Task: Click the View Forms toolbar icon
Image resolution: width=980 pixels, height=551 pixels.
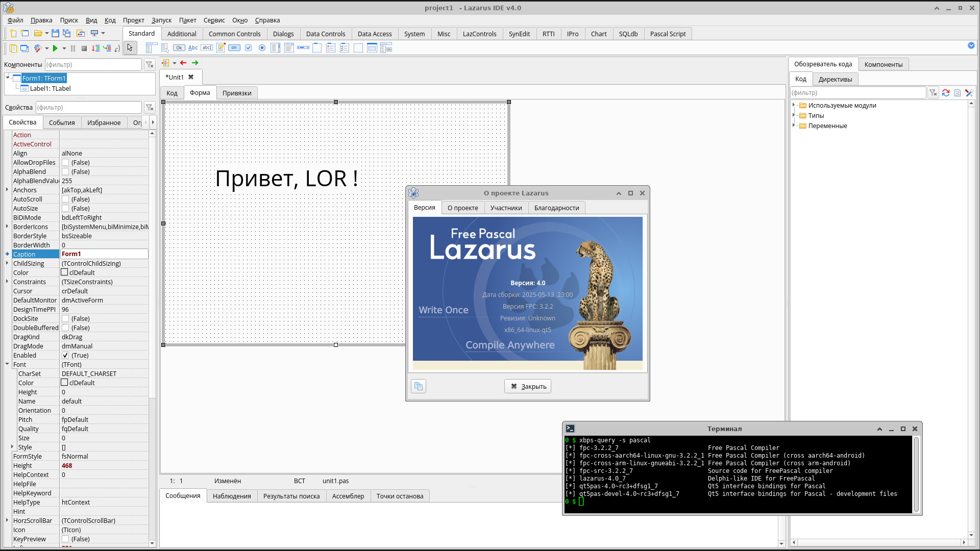Action: pos(24,48)
